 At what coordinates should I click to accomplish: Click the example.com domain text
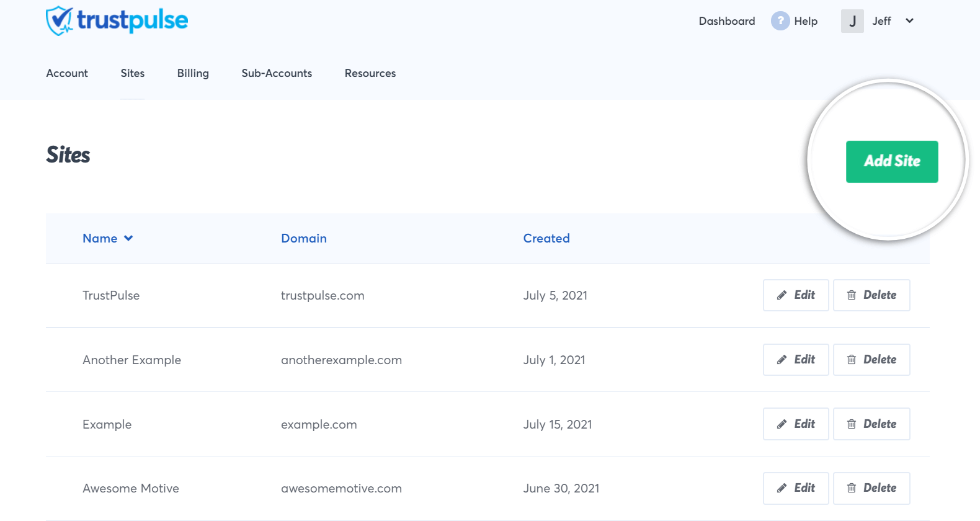click(319, 425)
